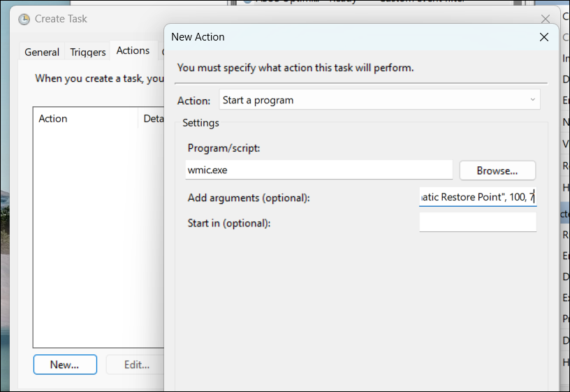Click the Create Task window title text

coord(61,19)
